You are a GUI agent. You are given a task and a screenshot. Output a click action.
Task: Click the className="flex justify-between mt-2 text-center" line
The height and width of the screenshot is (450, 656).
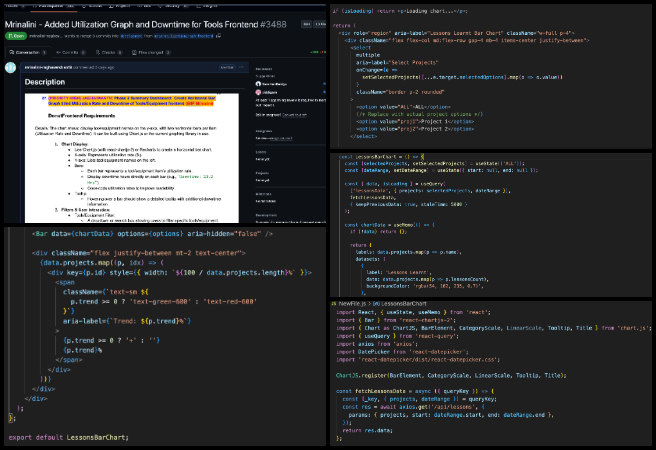pyautogui.click(x=138, y=253)
